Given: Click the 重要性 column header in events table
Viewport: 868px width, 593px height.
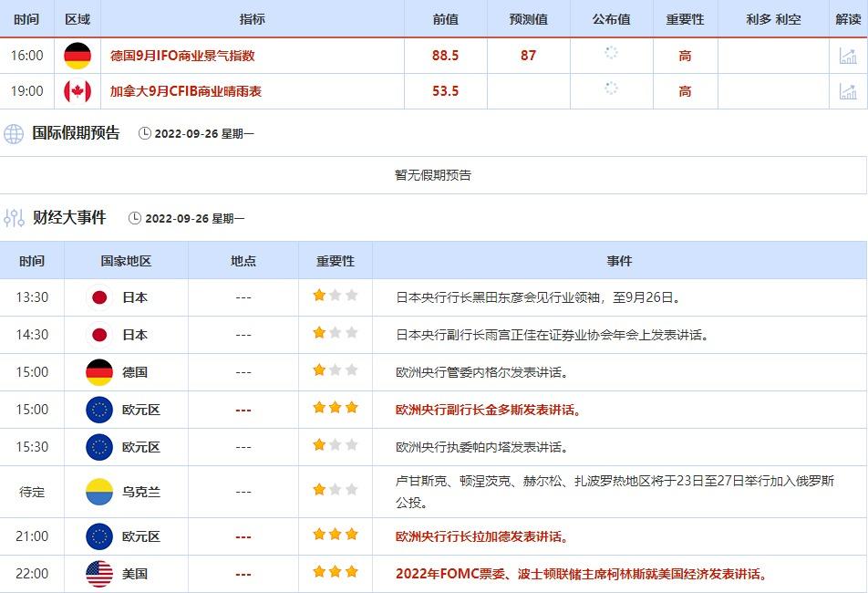Looking at the screenshot, I should (335, 261).
